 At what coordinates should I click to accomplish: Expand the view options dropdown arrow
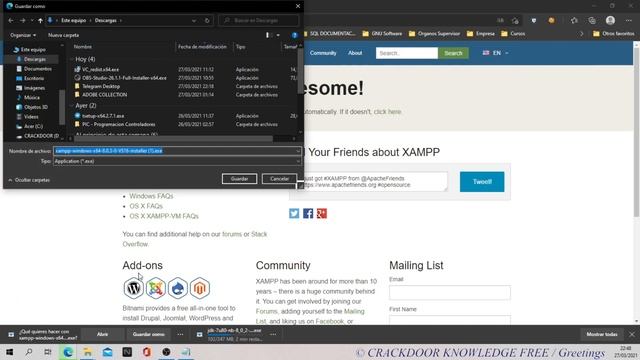278,35
